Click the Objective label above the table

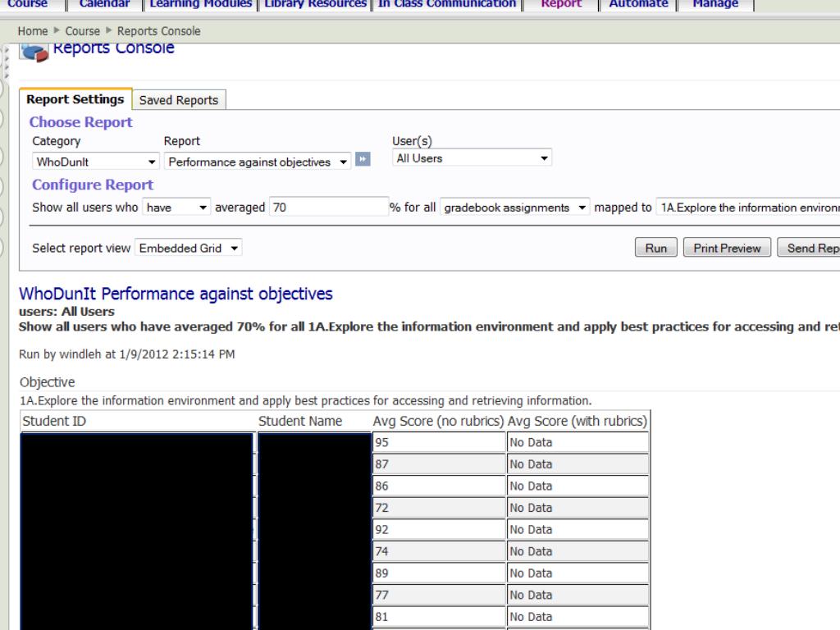click(x=47, y=382)
